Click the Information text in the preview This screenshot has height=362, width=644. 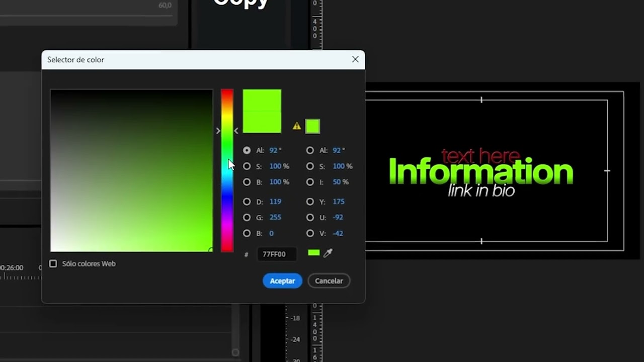pyautogui.click(x=481, y=171)
